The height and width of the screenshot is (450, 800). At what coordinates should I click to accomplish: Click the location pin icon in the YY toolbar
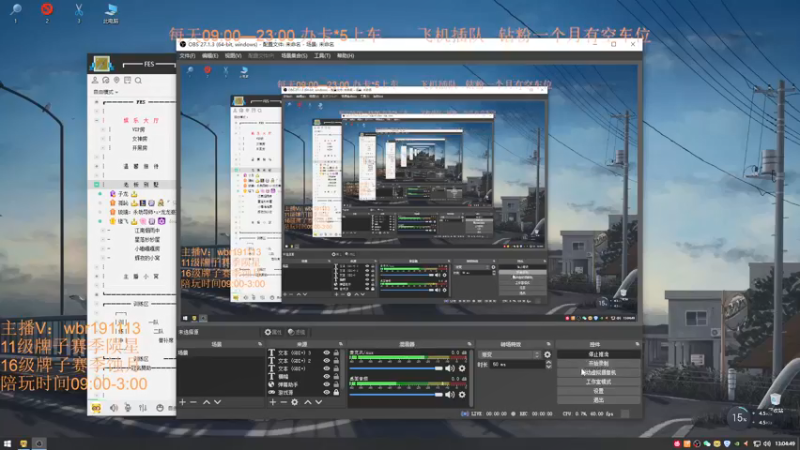[116, 80]
